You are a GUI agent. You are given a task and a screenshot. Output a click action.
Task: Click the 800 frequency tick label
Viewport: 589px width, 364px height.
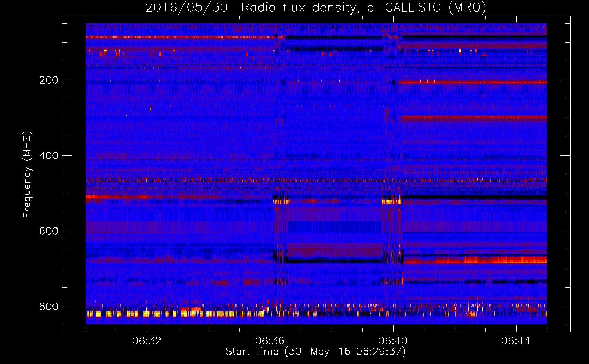49,306
